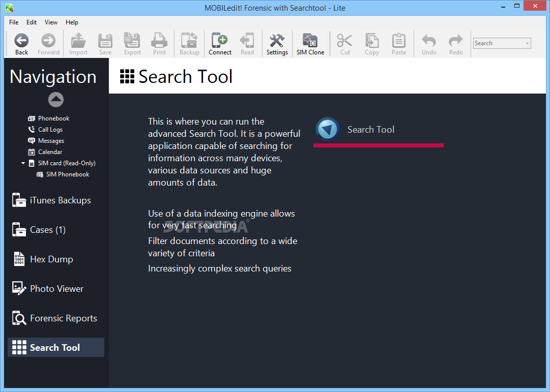Click the Cases folder icon
This screenshot has width=550, height=392.
coord(19,230)
